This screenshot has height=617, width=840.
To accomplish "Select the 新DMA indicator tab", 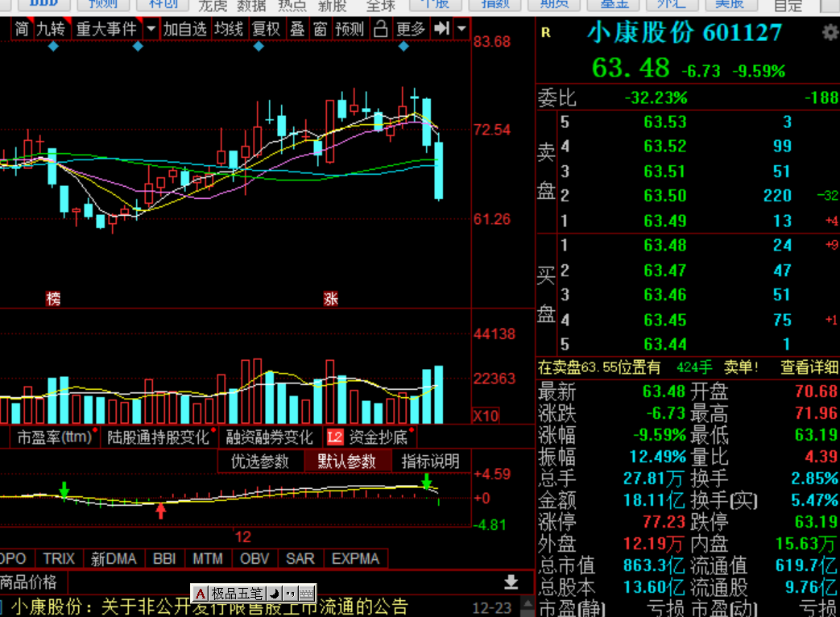I will click(114, 559).
